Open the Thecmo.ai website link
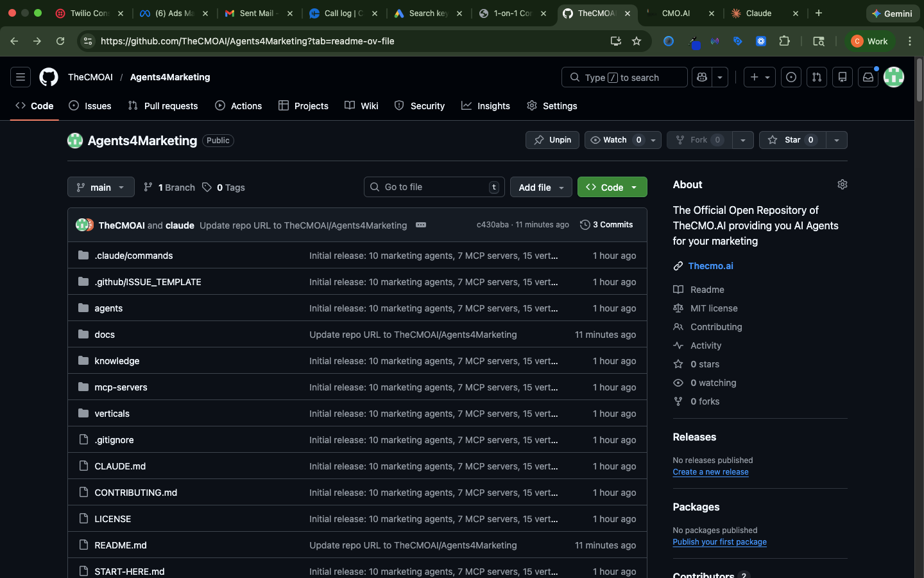This screenshot has height=578, width=924. pos(710,266)
